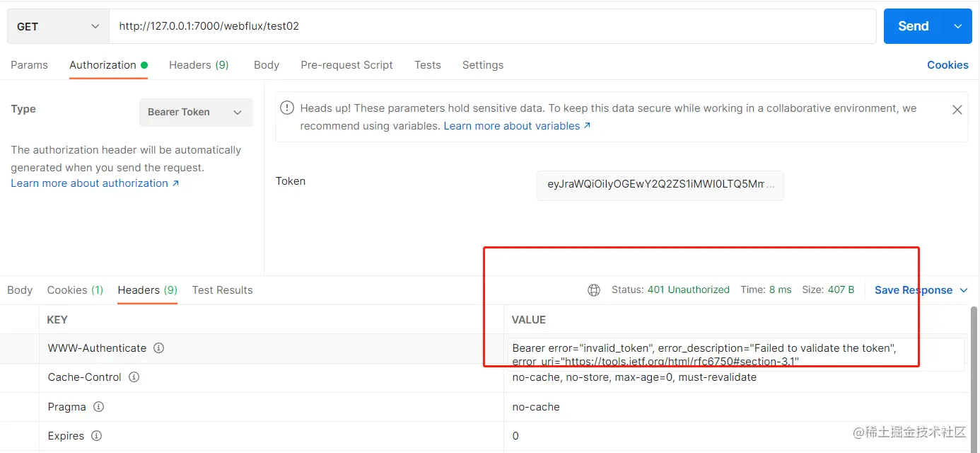Click the info icon next to Expires
980x453 pixels.
click(96, 436)
